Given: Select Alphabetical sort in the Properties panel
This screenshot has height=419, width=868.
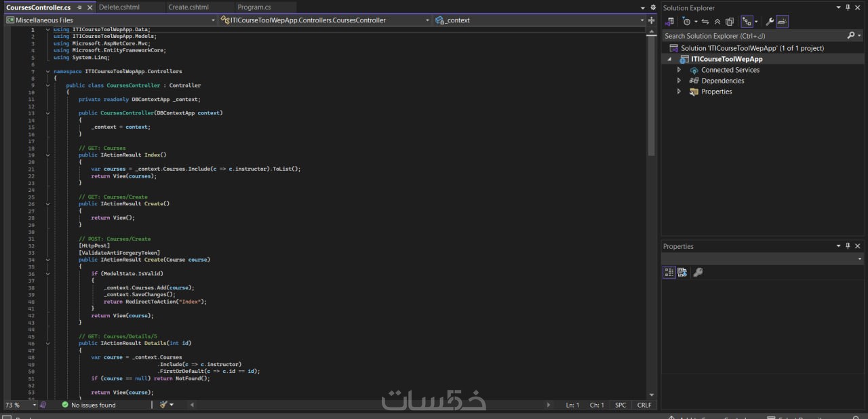Looking at the screenshot, I should click(x=682, y=272).
